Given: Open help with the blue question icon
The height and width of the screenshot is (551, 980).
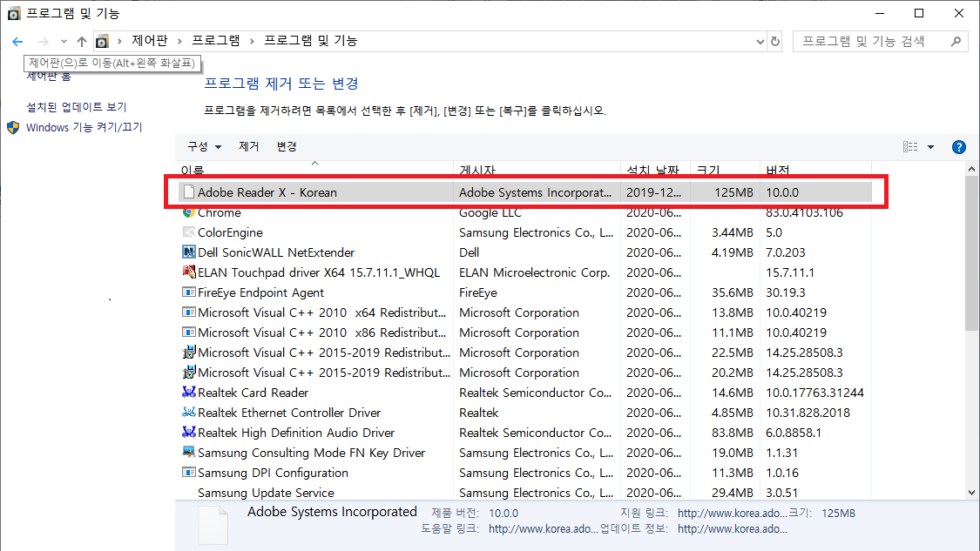Looking at the screenshot, I should click(x=959, y=147).
